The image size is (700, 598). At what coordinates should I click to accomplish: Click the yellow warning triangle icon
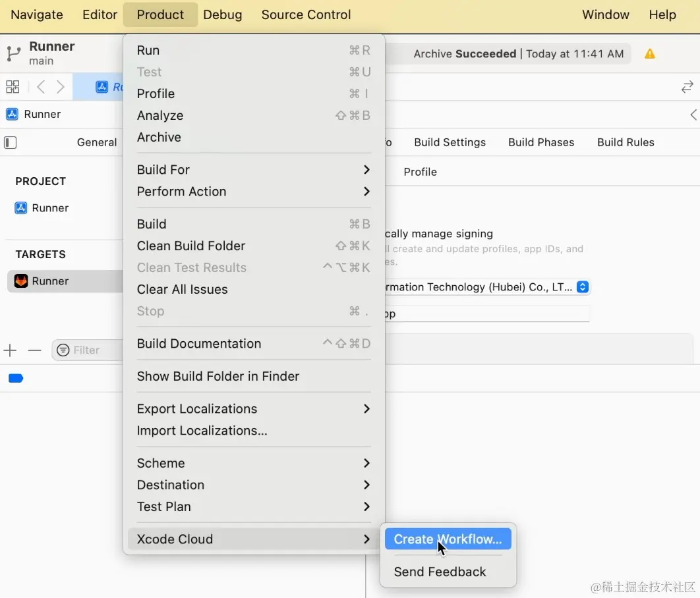[649, 54]
